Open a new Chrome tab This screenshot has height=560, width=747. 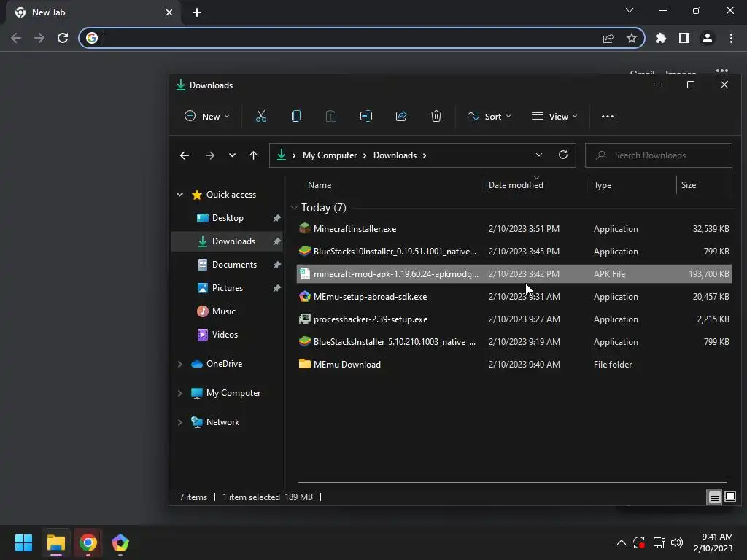(x=197, y=12)
